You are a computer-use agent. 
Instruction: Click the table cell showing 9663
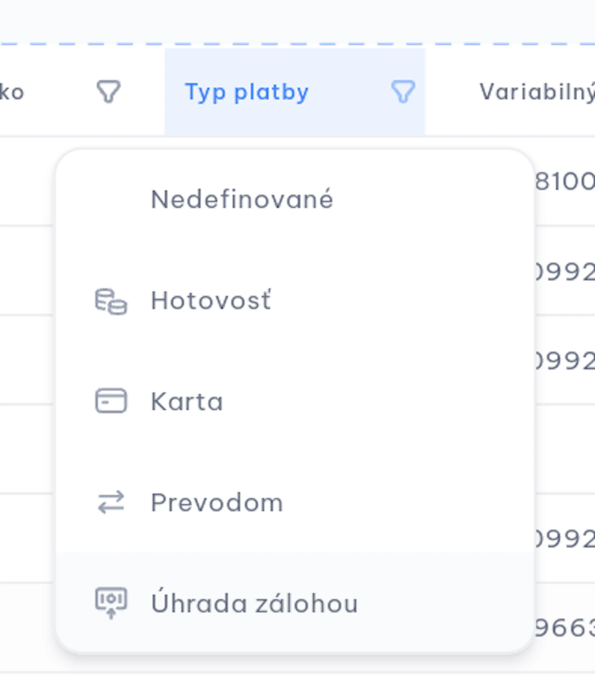coord(565,628)
